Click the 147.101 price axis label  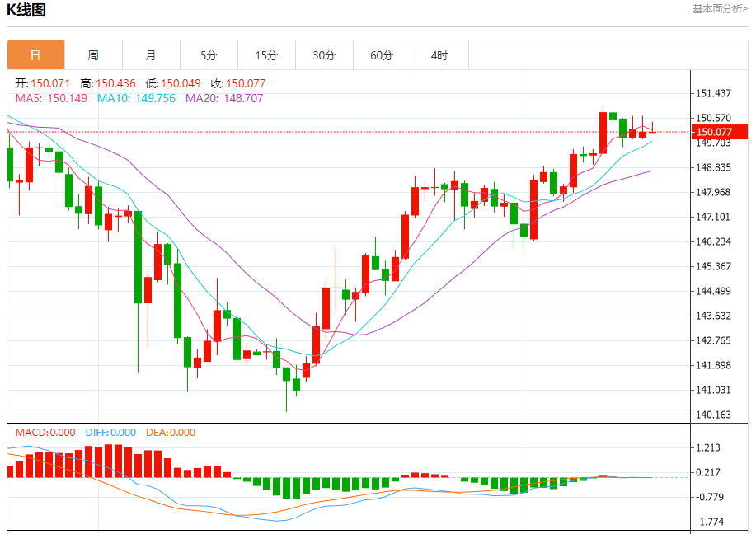pyautogui.click(x=714, y=217)
